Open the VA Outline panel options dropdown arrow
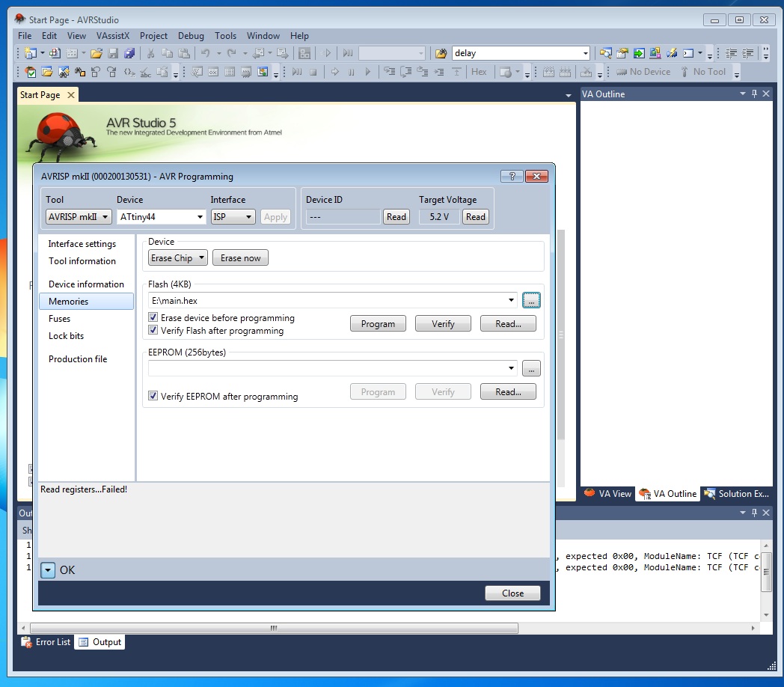784x687 pixels. [x=743, y=94]
